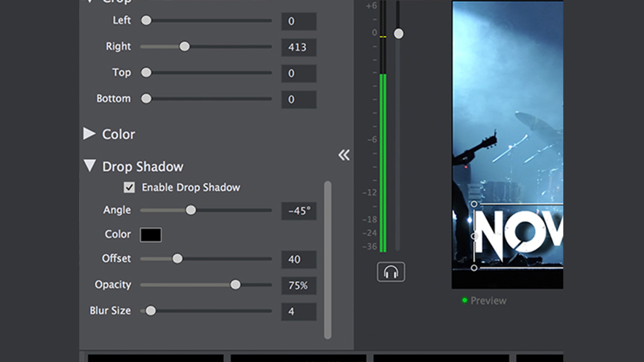Click the Blur Size label text
Viewport: 644px width, 362px height.
(110, 311)
